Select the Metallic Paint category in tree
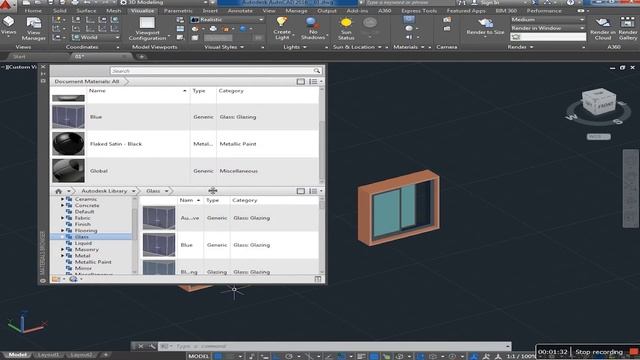The width and height of the screenshot is (640, 360). (x=93, y=262)
